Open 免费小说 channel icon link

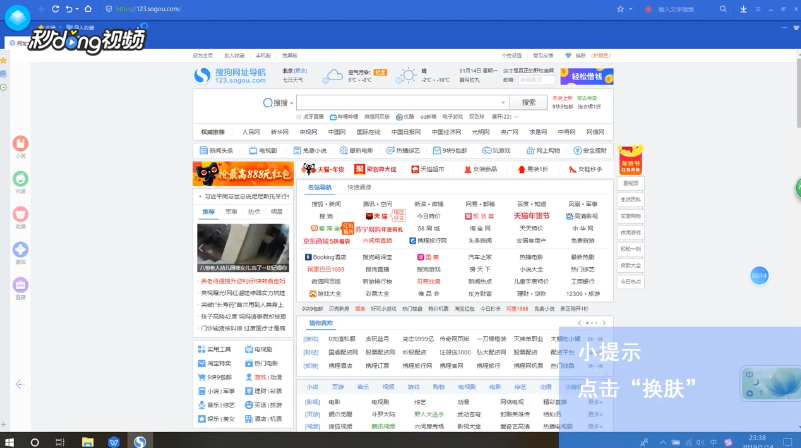tap(310, 151)
